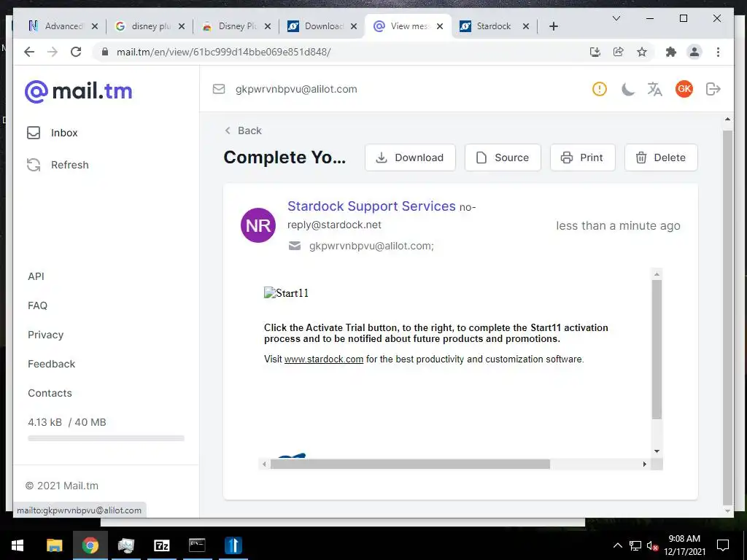The image size is (747, 560).
Task: Open 7-Zip from taskbar
Action: 161,545
